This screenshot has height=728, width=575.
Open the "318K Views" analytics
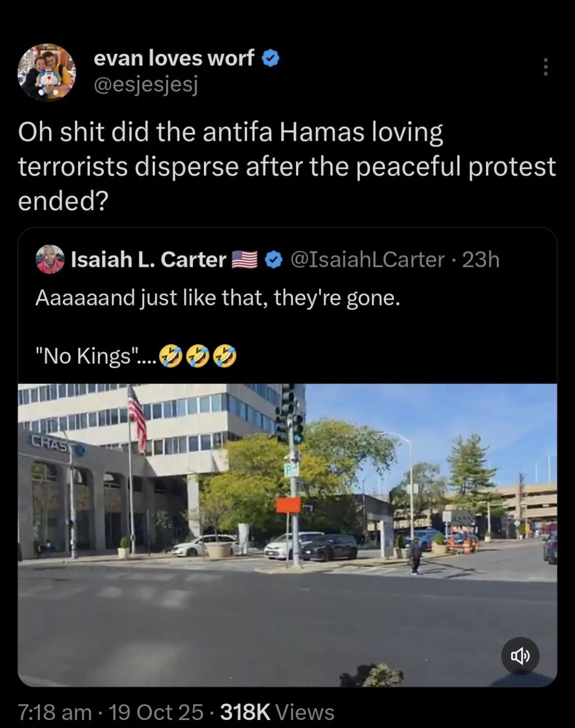pyautogui.click(x=277, y=712)
